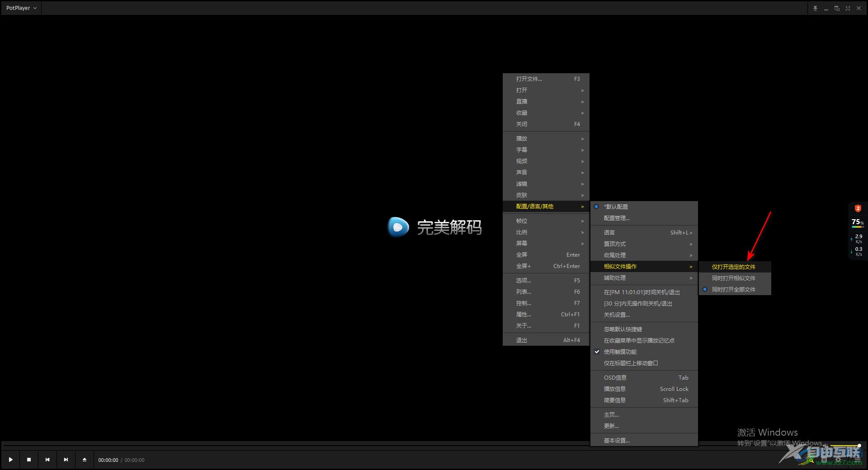Open the 辅助处理 submenu

click(x=644, y=277)
